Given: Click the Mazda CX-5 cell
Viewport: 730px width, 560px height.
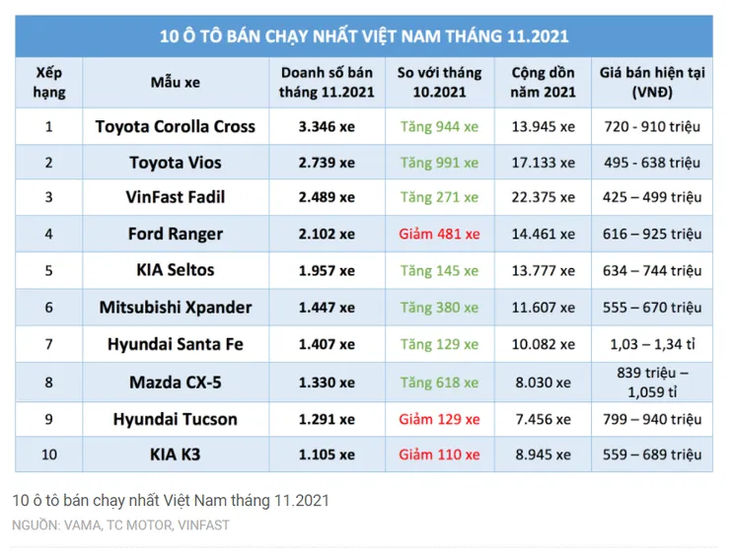Looking at the screenshot, I should click(176, 383).
